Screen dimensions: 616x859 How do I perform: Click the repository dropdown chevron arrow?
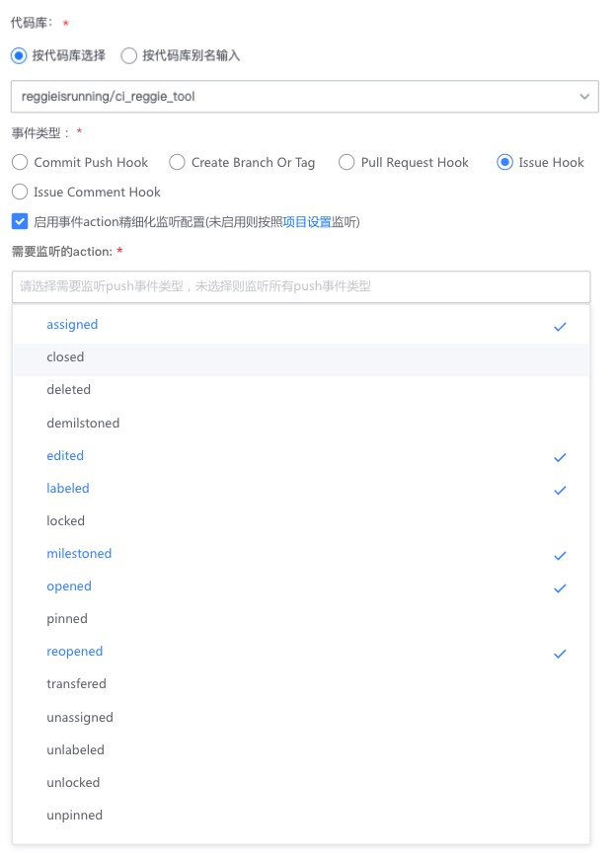pyautogui.click(x=584, y=97)
